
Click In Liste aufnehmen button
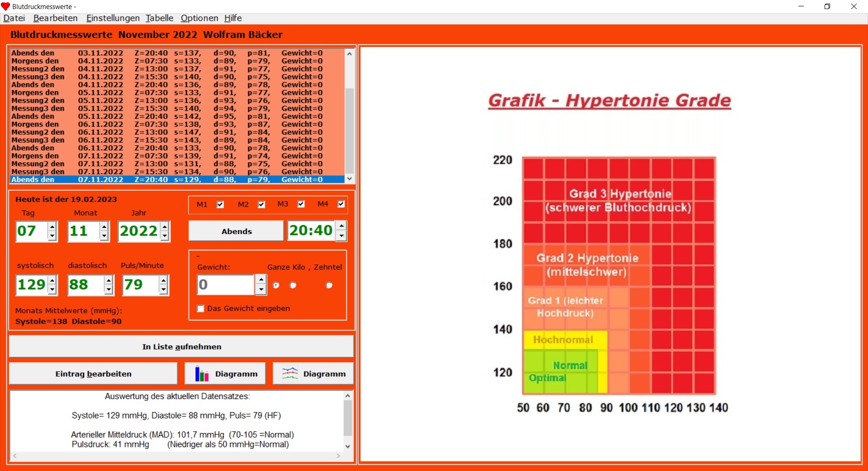pyautogui.click(x=181, y=347)
